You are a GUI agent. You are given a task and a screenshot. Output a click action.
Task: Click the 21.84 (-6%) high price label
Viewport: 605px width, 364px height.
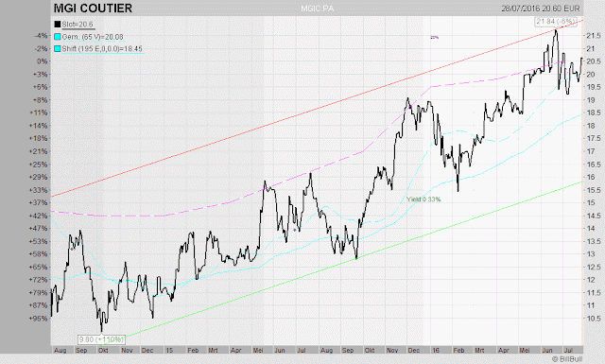(x=556, y=21)
